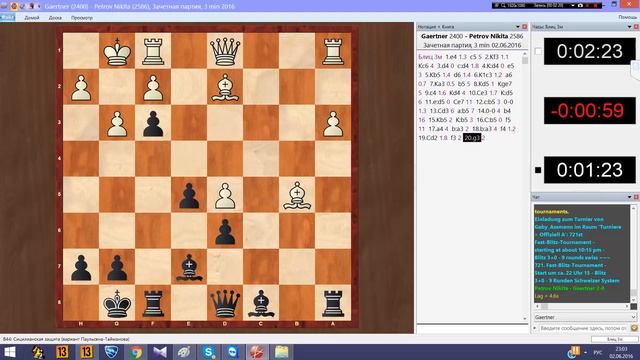Open the notation panel dropdown arrow
This screenshot has height=360, width=640.
click(x=518, y=27)
